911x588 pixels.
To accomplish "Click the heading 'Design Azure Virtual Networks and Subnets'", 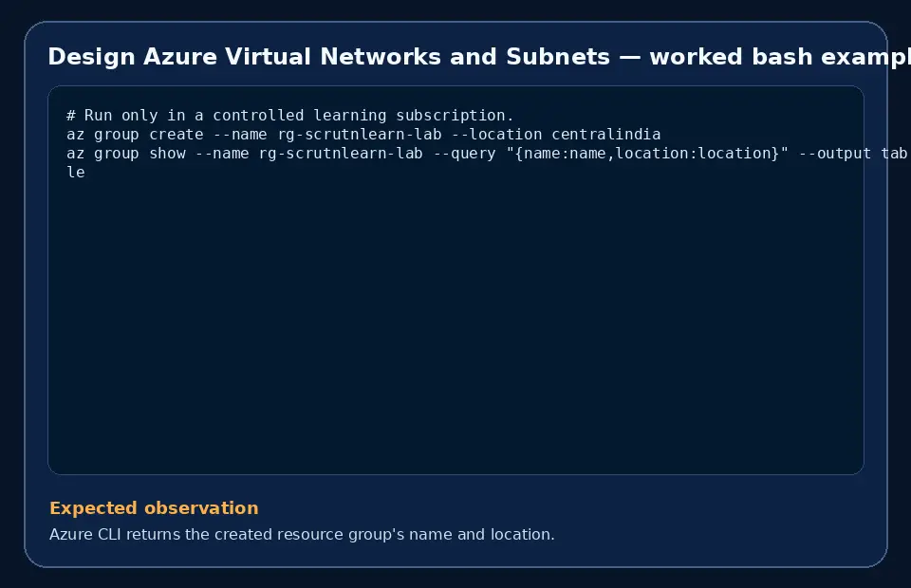I will point(329,57).
